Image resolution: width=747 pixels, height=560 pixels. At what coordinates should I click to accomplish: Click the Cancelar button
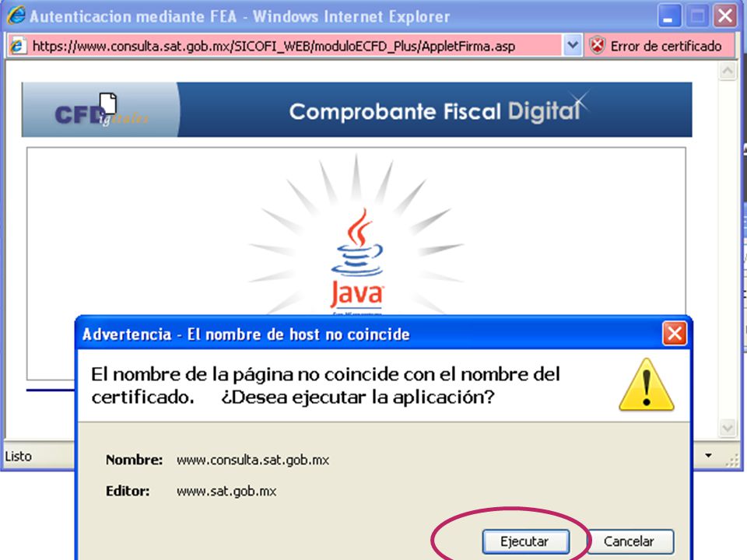630,541
